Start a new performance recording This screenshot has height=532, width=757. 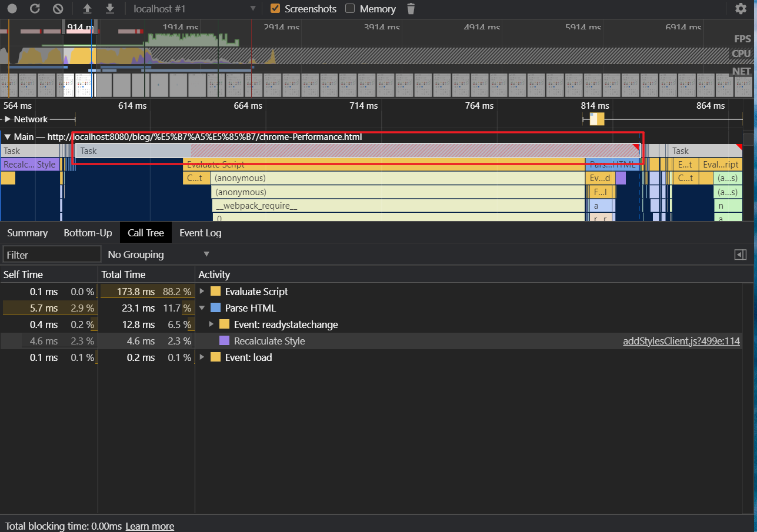(x=12, y=9)
